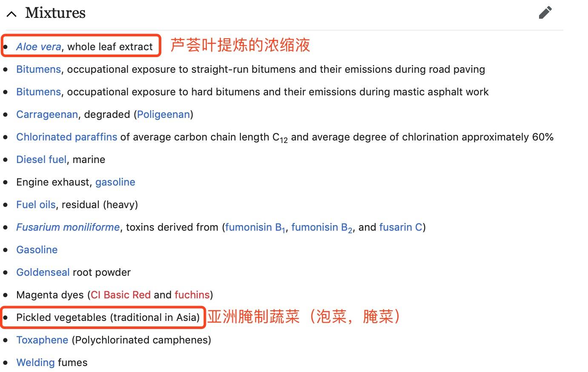588x372 pixels.
Task: Click the gasoline link after Engine exhaust
Action: (115, 182)
